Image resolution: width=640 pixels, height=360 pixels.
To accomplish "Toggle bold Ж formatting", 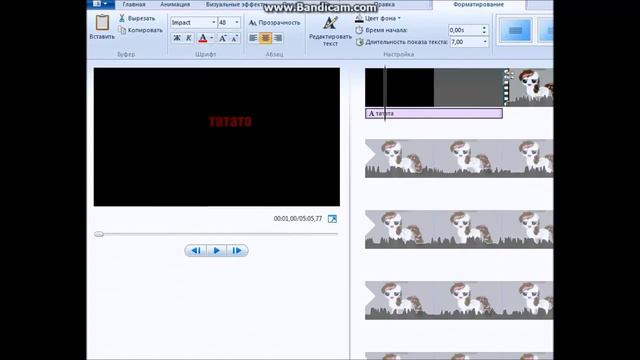I will coord(177,38).
